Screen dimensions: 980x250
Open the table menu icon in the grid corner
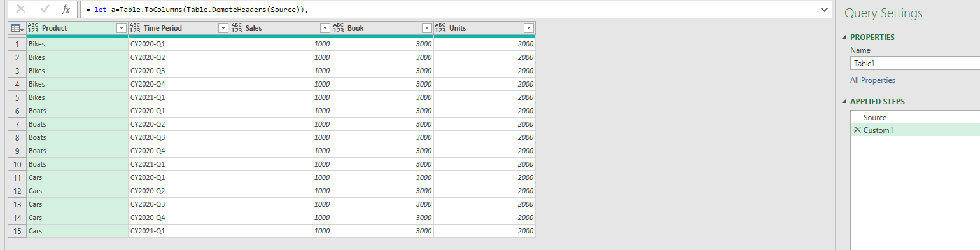pyautogui.click(x=17, y=28)
